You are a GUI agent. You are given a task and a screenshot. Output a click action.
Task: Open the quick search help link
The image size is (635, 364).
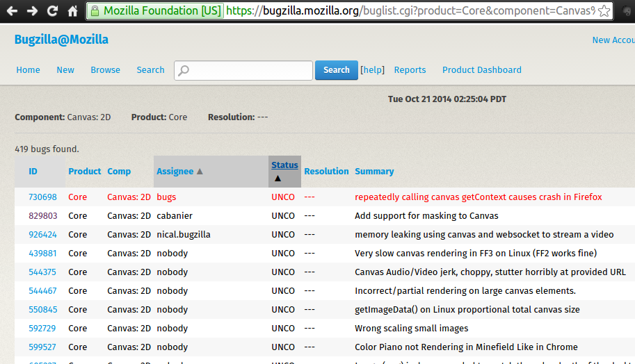tap(372, 70)
